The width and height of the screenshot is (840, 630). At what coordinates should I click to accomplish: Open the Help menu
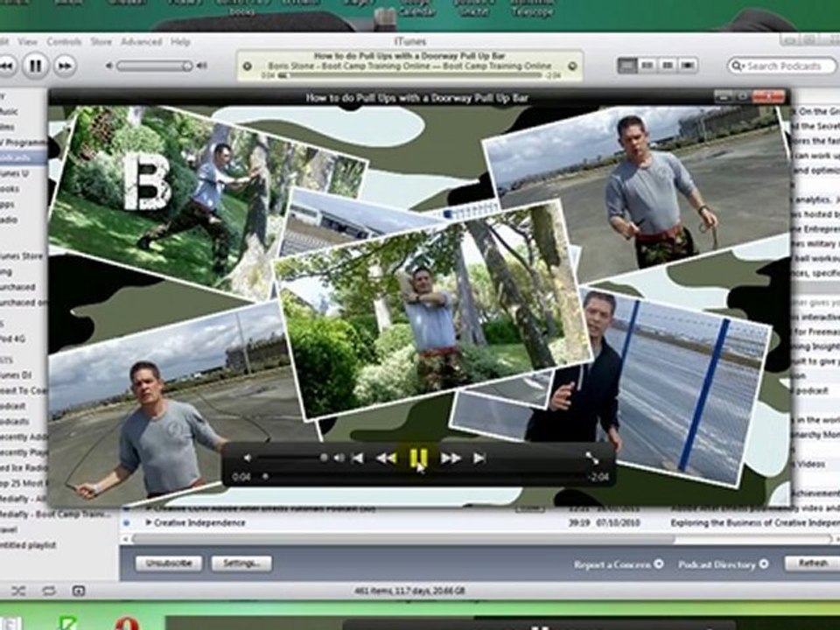(180, 41)
